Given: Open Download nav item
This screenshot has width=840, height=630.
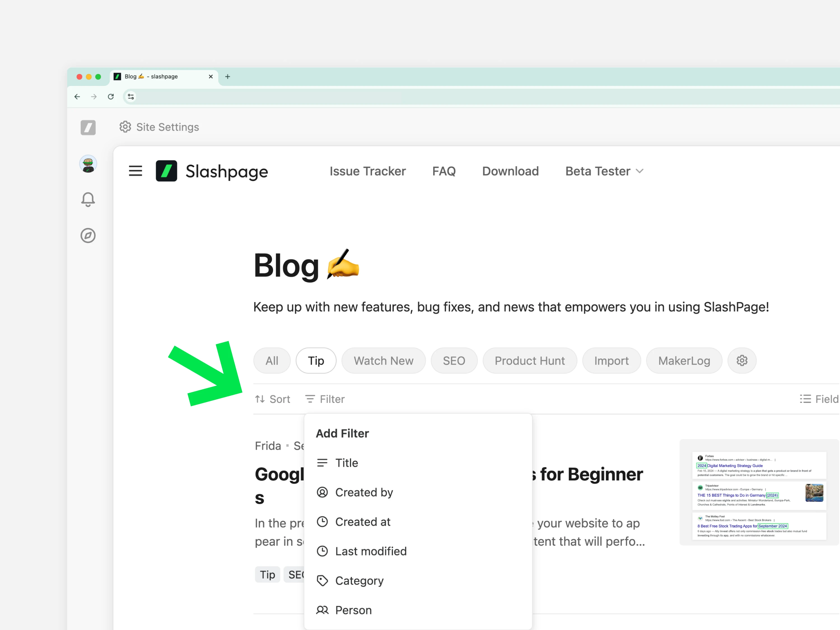Looking at the screenshot, I should click(x=510, y=171).
